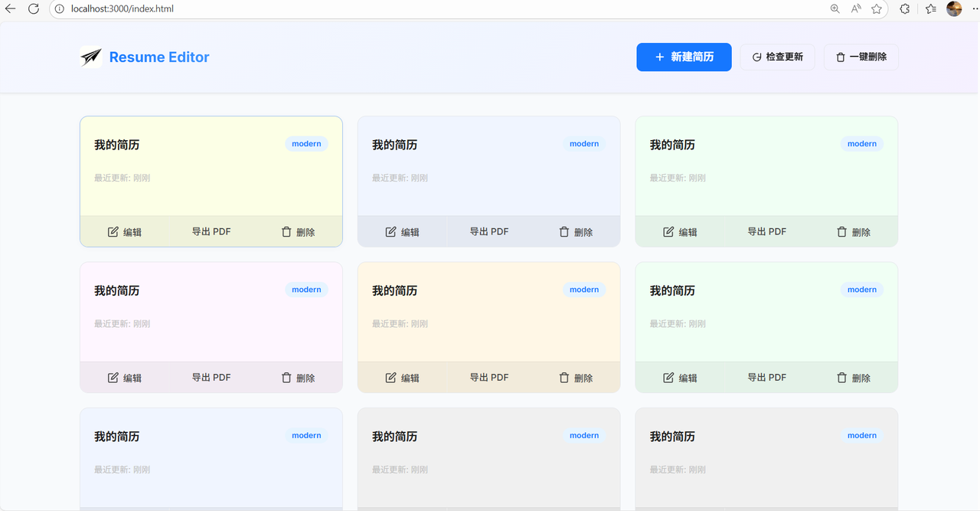
Task: Edit the resume in the pink card
Action: 124,378
